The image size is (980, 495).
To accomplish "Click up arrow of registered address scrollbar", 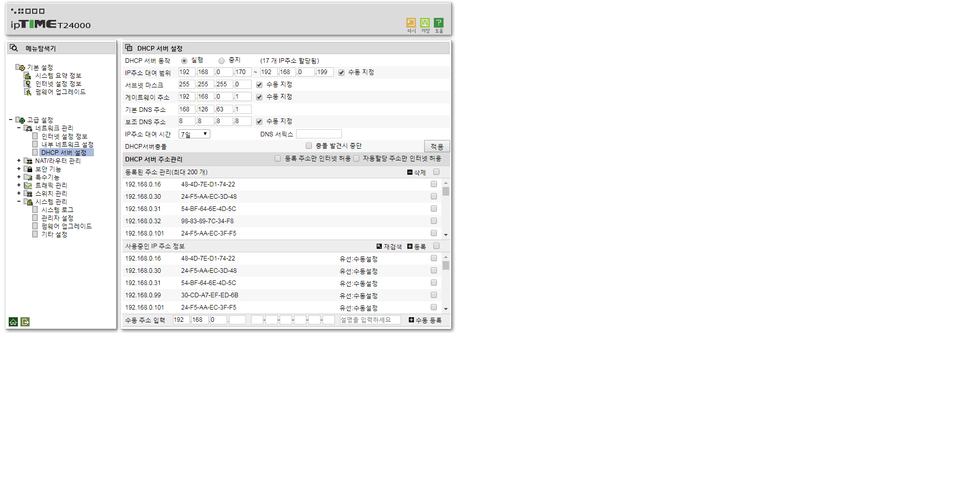I will click(x=446, y=183).
